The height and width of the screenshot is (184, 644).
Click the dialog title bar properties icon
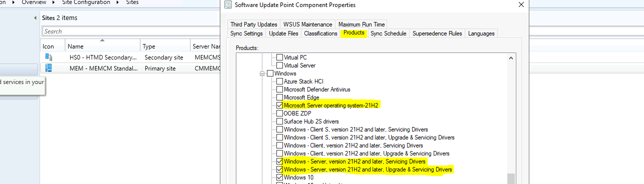pyautogui.click(x=228, y=5)
